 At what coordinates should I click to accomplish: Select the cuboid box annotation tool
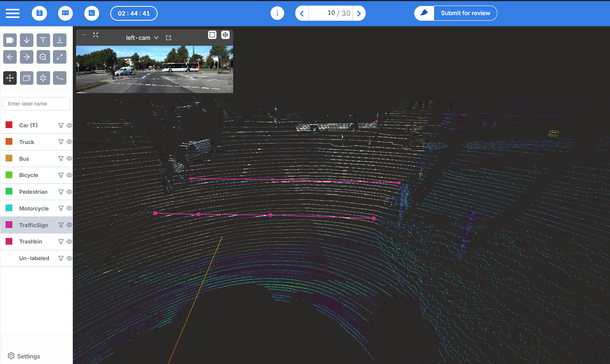27,78
